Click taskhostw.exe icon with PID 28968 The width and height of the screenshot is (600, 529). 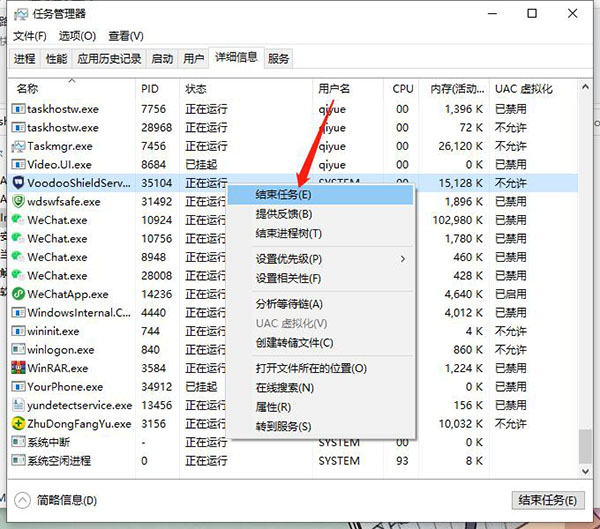tap(18, 127)
